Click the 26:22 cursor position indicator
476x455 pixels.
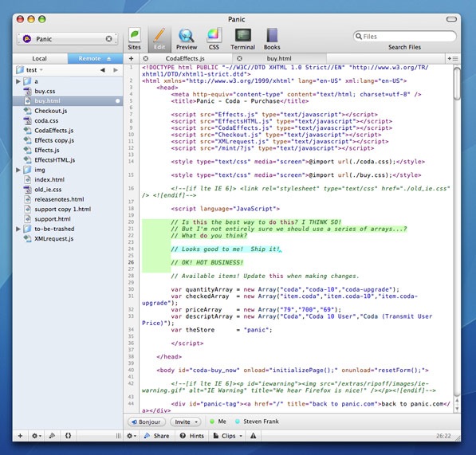(x=443, y=436)
